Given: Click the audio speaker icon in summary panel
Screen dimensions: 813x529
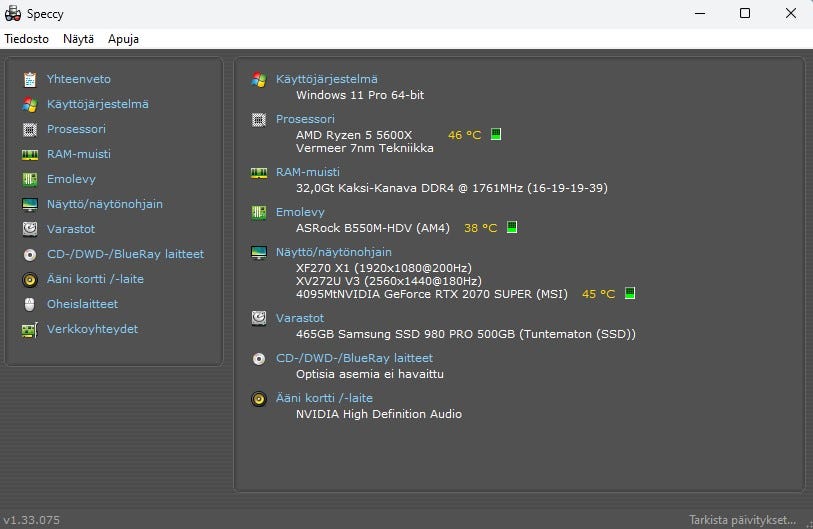Looking at the screenshot, I should (x=259, y=399).
